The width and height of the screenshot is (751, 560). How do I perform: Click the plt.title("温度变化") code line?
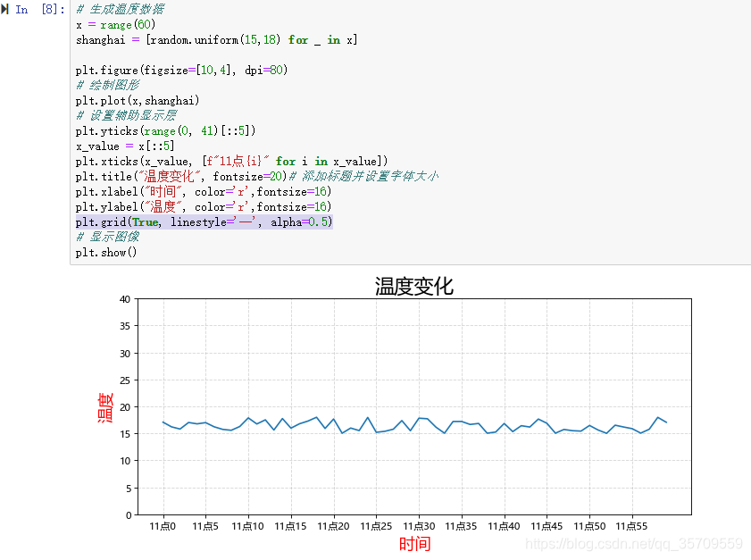click(181, 176)
